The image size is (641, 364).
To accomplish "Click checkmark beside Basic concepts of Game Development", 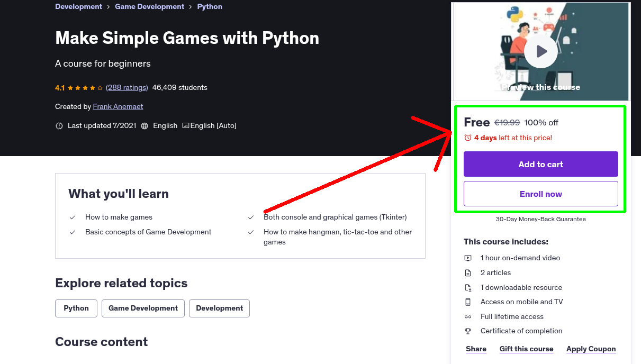I will (x=73, y=232).
